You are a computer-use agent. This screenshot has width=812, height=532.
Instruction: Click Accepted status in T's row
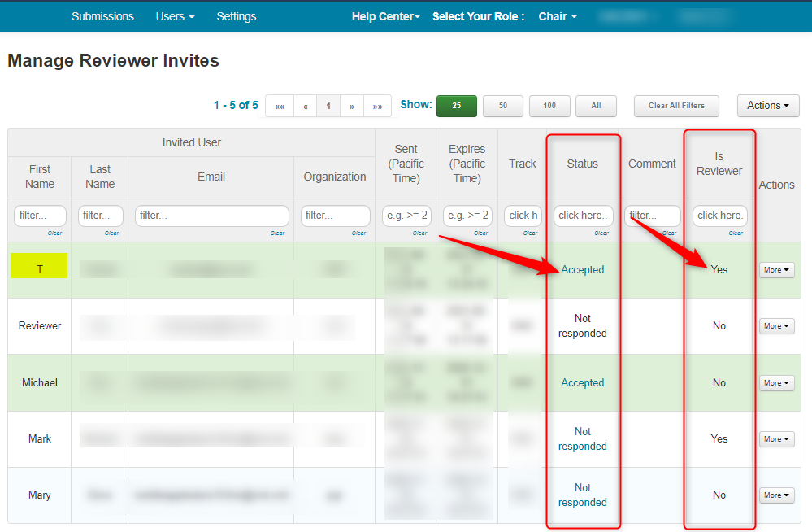583,269
